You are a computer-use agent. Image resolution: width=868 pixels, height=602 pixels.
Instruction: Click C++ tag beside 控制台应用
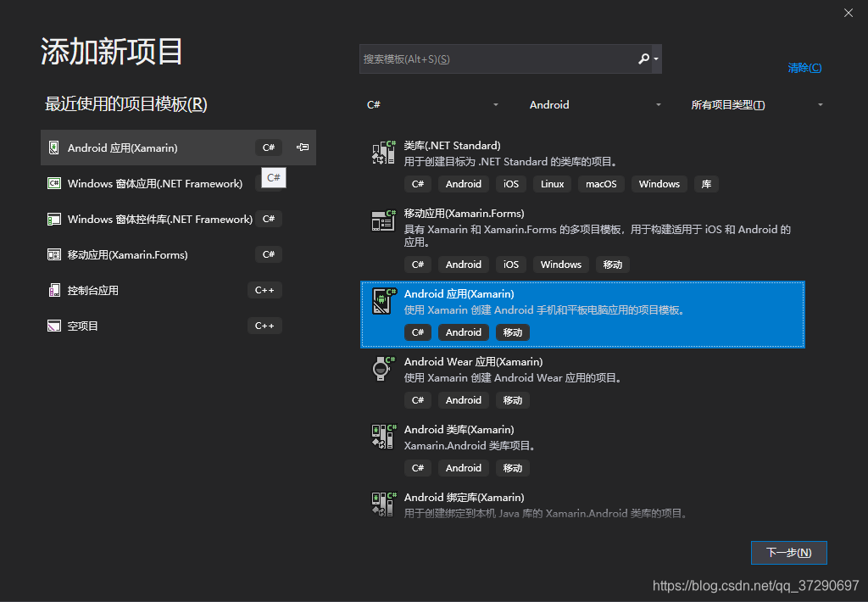[264, 290]
